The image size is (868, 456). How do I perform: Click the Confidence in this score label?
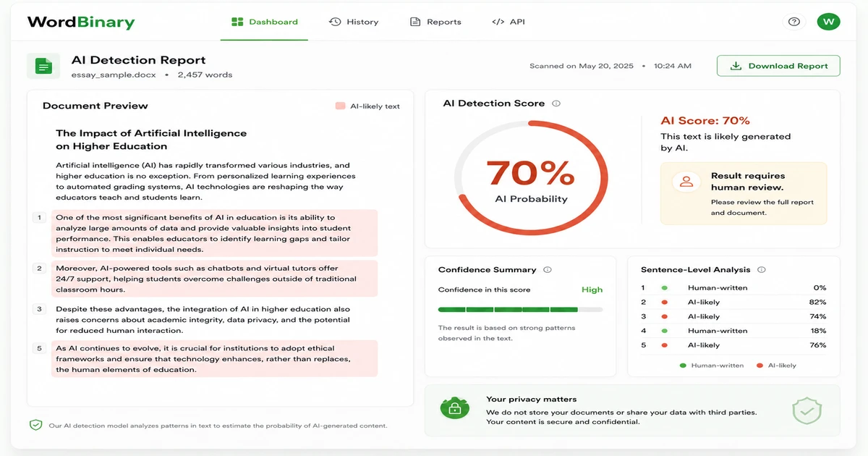coord(484,290)
